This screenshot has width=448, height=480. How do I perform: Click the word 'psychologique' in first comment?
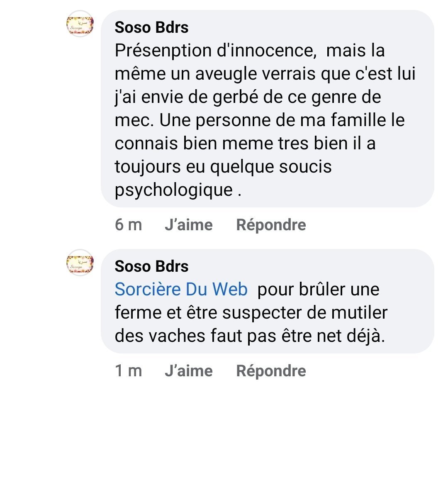173,190
